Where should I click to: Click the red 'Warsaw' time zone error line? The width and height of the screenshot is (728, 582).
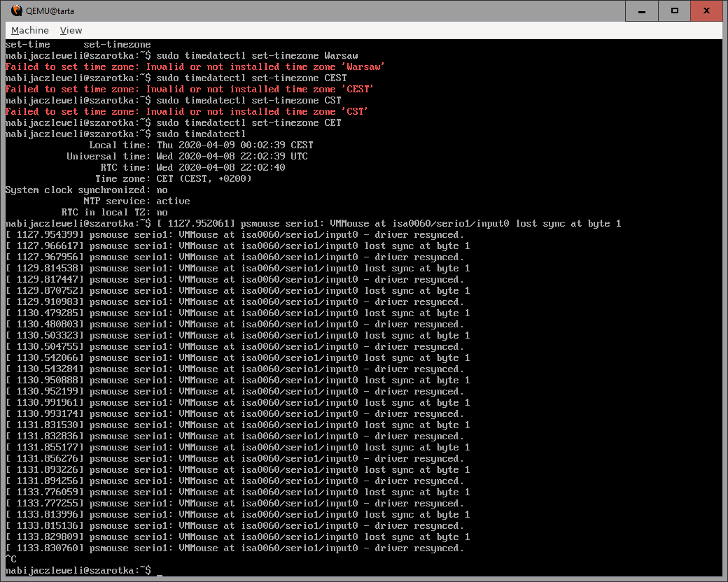point(195,67)
